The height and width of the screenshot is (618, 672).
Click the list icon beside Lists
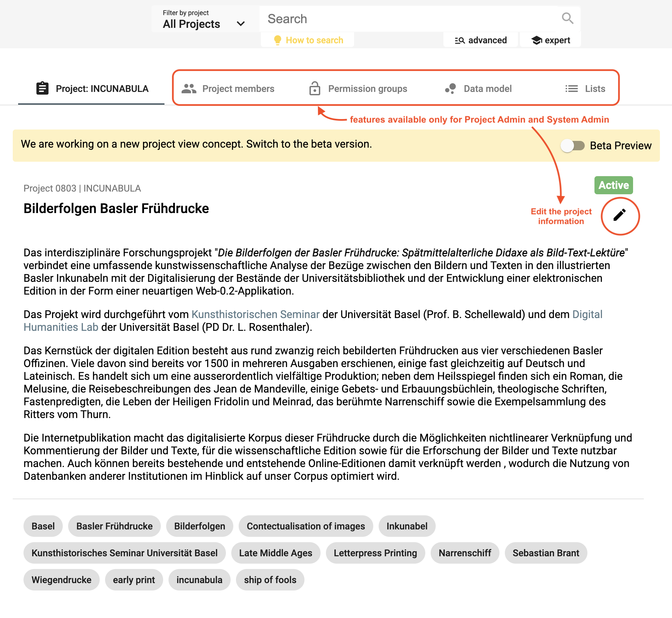click(x=571, y=89)
